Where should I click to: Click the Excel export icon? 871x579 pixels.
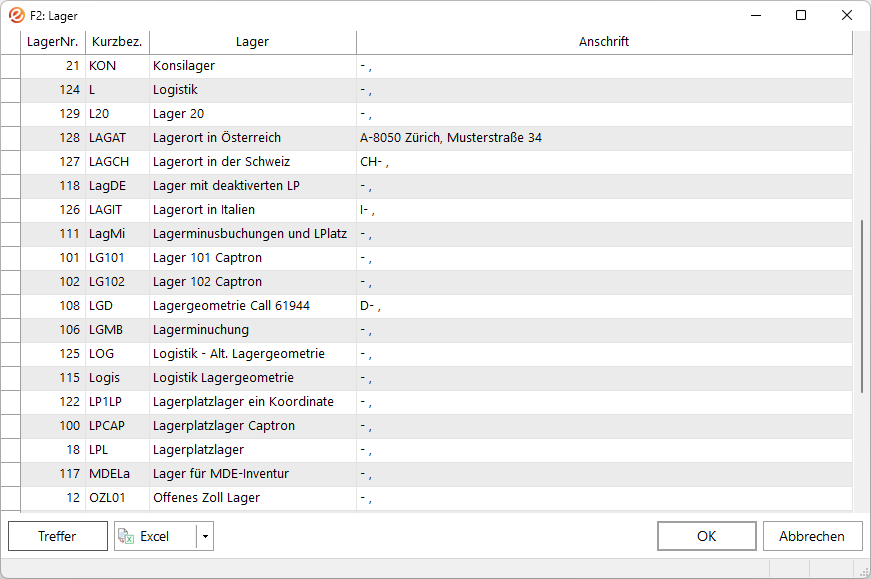(126, 536)
